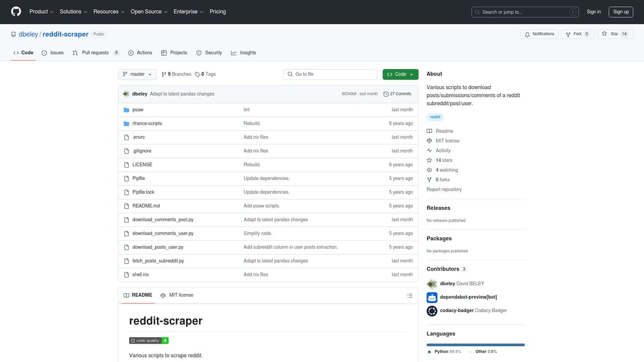644x362 pixels.
Task: Expand the Product menu
Action: [x=41, y=11]
